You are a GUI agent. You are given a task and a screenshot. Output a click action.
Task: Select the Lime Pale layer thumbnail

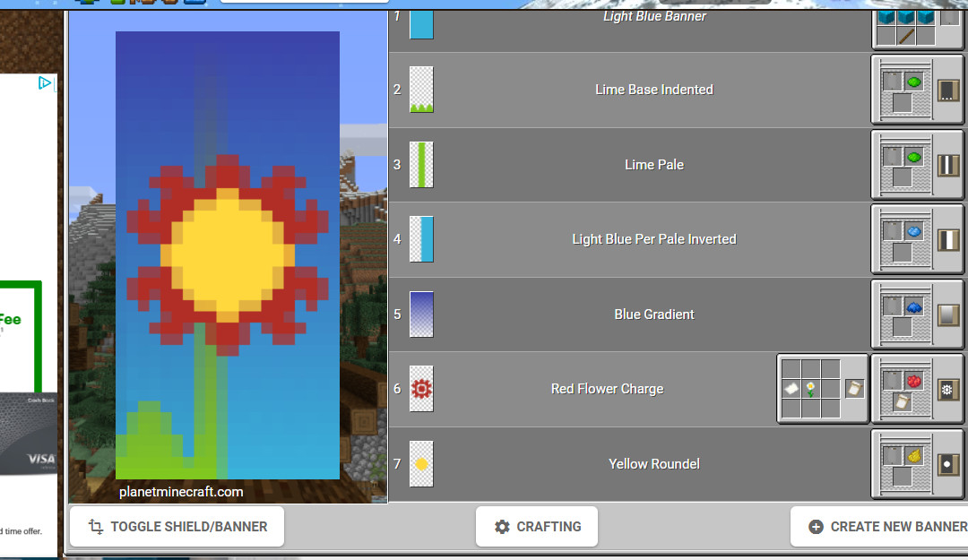(x=421, y=165)
